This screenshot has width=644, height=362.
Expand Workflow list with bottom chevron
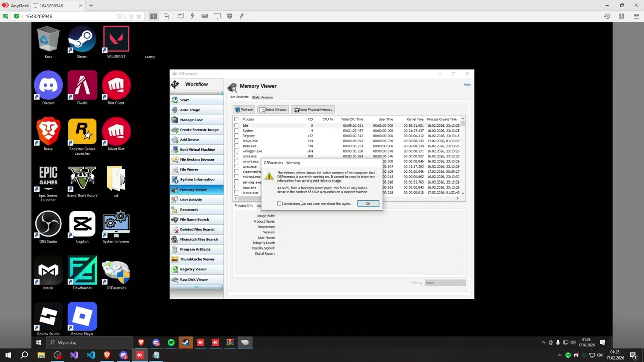pos(196,287)
